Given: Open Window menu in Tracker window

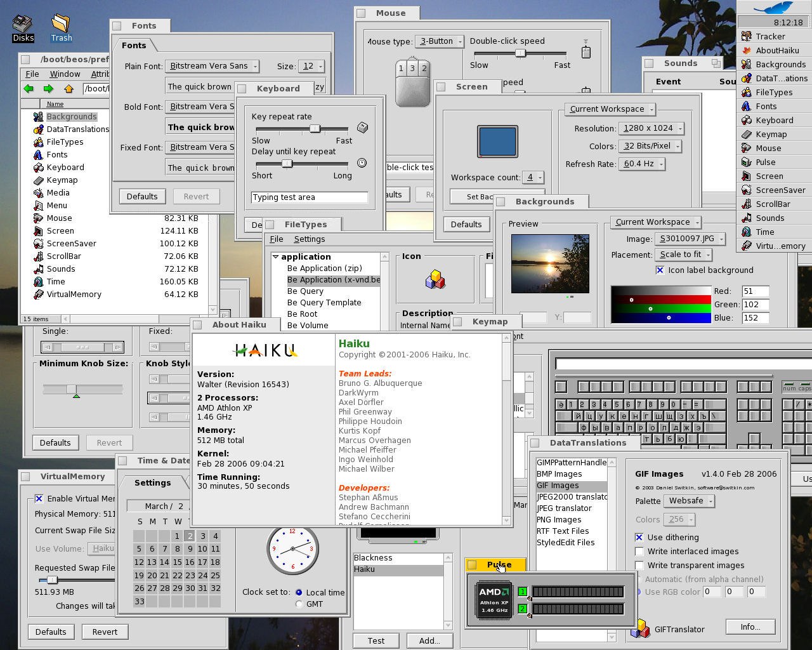Looking at the screenshot, I should coord(65,74).
